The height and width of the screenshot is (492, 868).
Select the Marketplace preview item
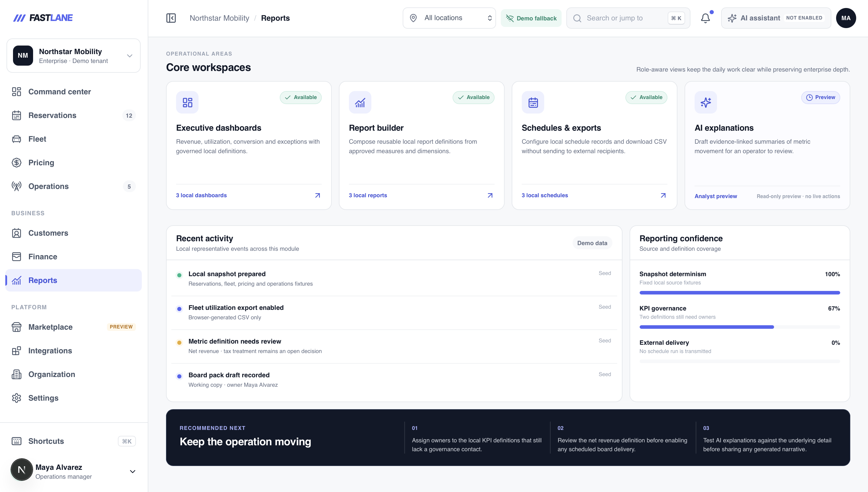(x=74, y=327)
